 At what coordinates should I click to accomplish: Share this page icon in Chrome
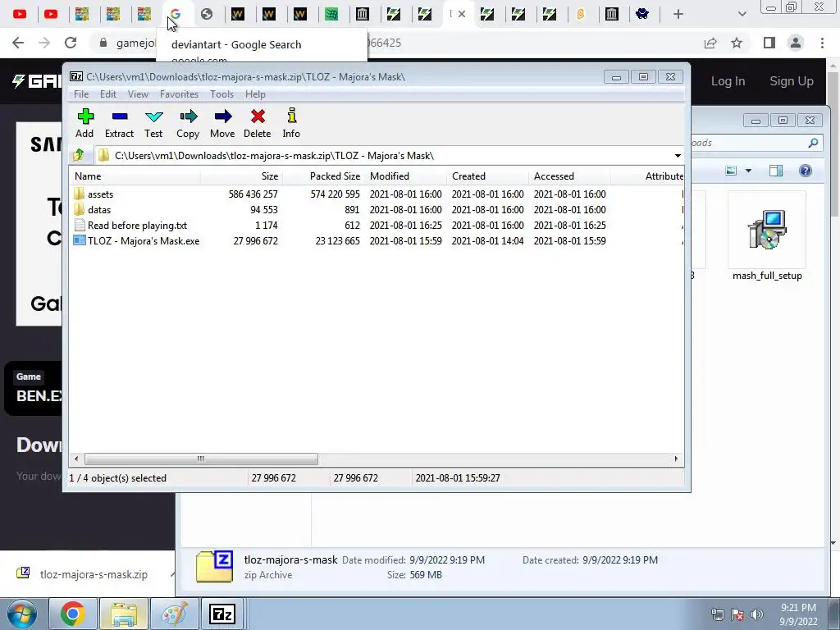pyautogui.click(x=710, y=43)
